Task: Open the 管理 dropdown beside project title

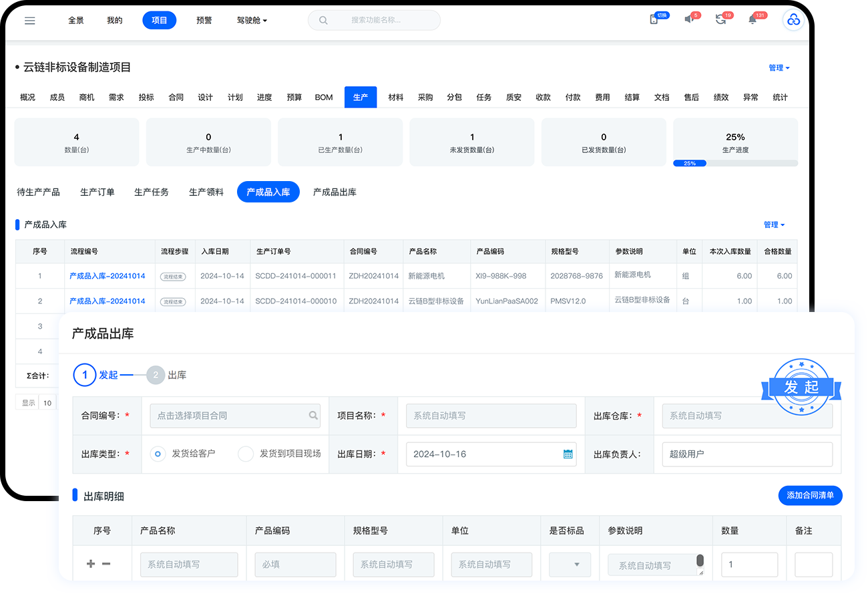Action: point(779,67)
